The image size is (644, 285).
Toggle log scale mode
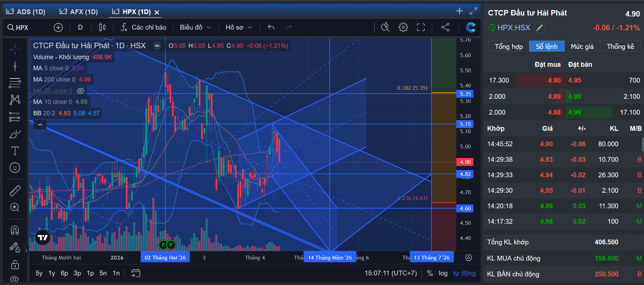(443, 273)
